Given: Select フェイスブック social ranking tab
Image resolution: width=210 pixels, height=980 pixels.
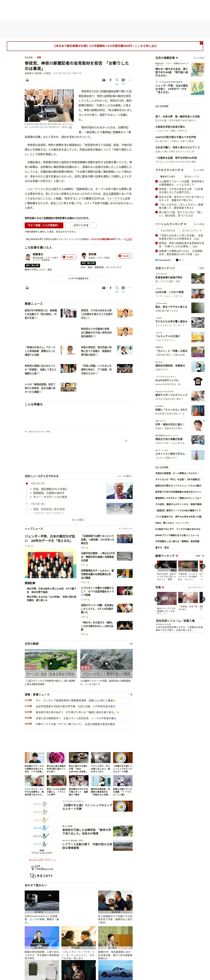Looking at the screenshot, I should [x=168, y=230].
